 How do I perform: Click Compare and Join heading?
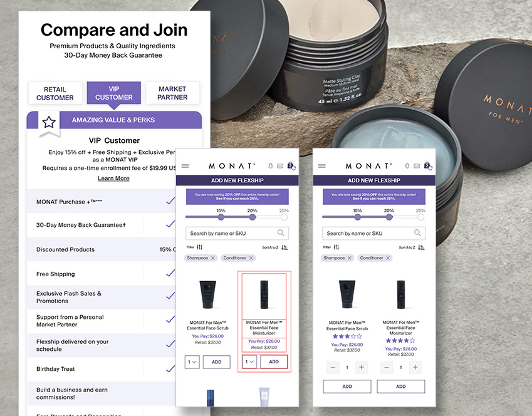114,30
